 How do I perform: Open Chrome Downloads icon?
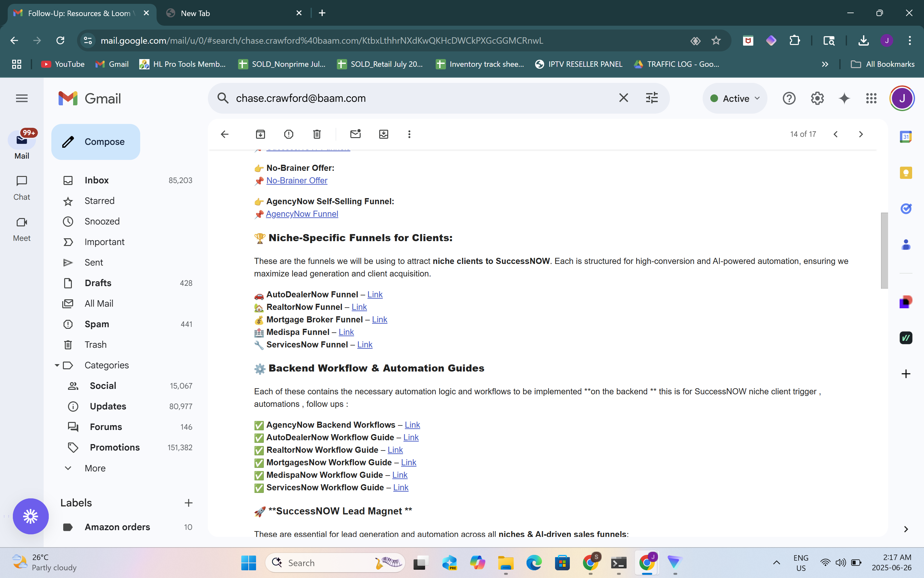pyautogui.click(x=863, y=40)
